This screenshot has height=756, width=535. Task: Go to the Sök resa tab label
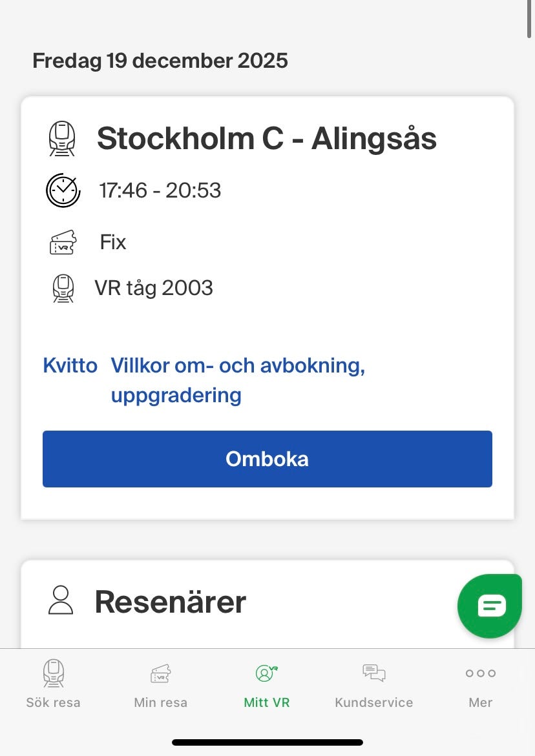(53, 702)
